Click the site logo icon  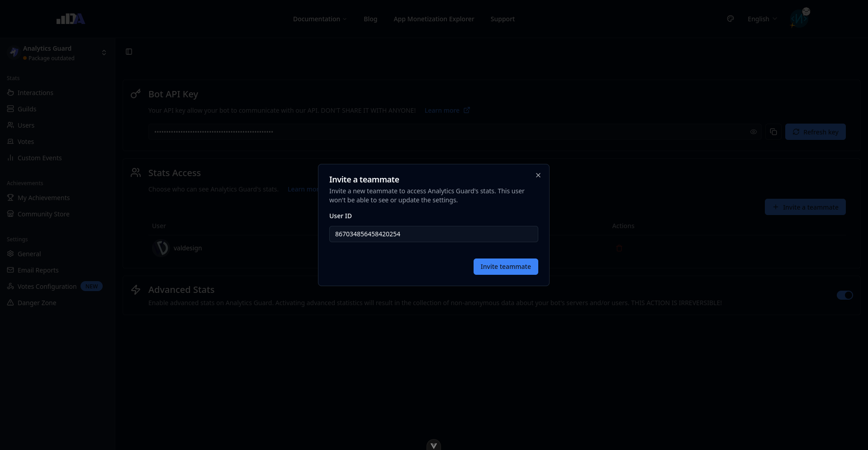coord(71,19)
